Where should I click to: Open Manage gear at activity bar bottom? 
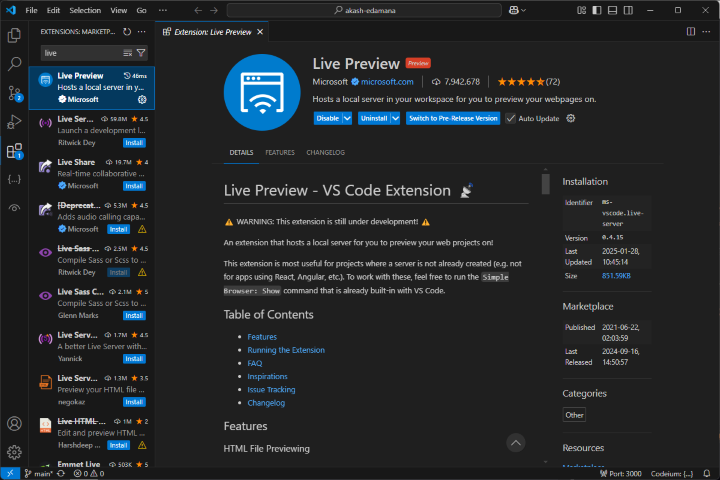(x=14, y=452)
